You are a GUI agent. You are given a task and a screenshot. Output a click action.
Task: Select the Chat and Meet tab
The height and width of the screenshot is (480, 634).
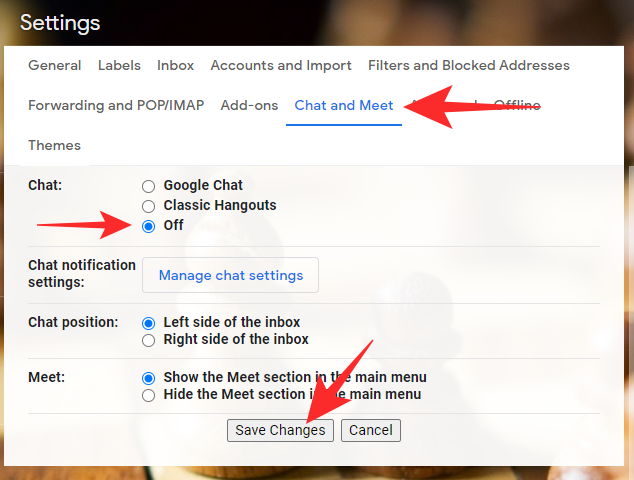point(344,106)
